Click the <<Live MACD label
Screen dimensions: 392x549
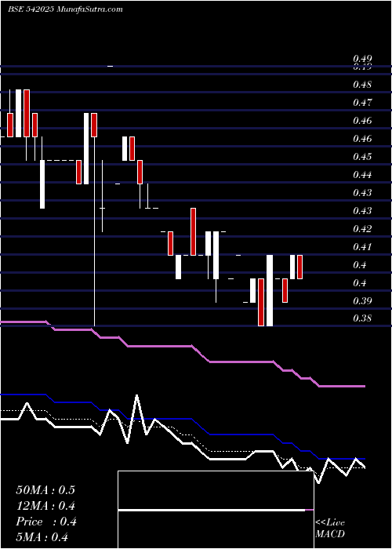330,529
